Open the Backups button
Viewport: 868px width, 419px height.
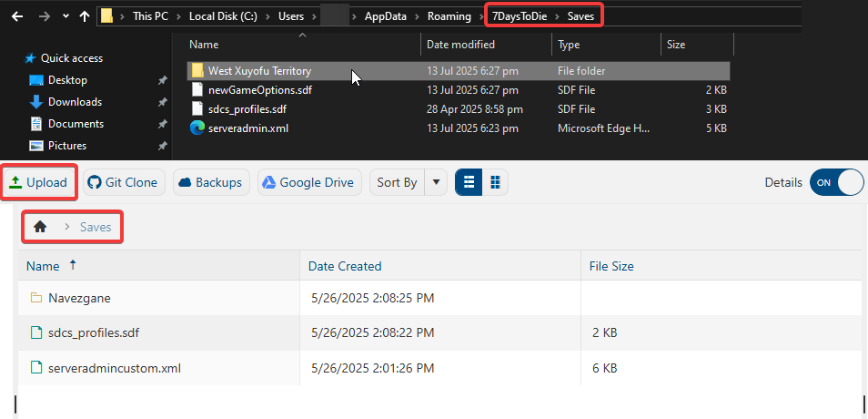(x=211, y=182)
